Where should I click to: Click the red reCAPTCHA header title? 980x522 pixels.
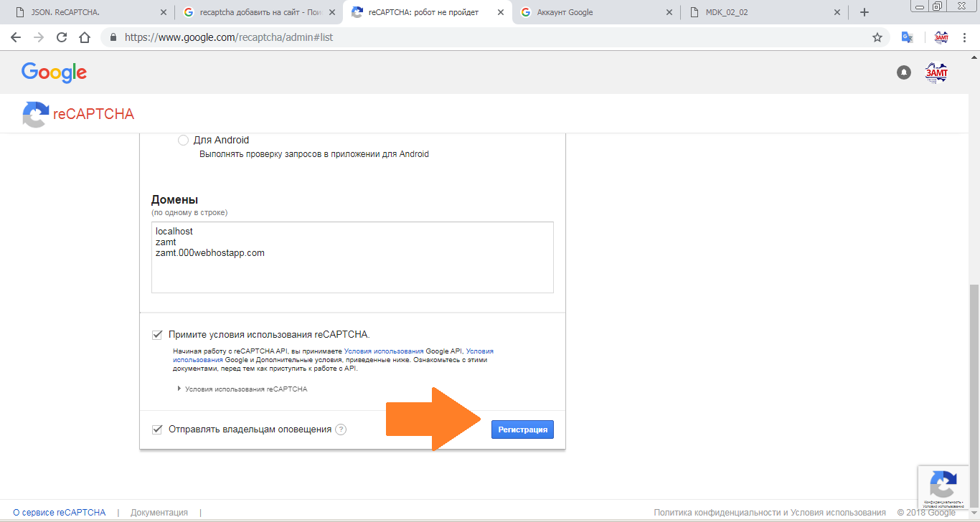coord(93,114)
